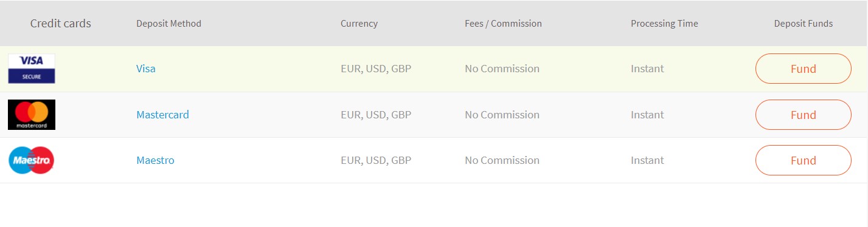868x227 pixels.
Task: Click the Maestro card logo
Action: [32, 160]
